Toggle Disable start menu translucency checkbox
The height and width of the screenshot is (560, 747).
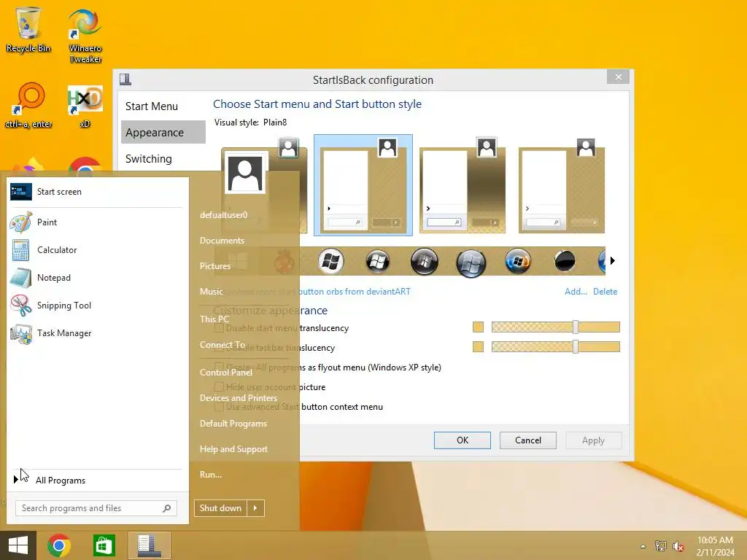219,328
